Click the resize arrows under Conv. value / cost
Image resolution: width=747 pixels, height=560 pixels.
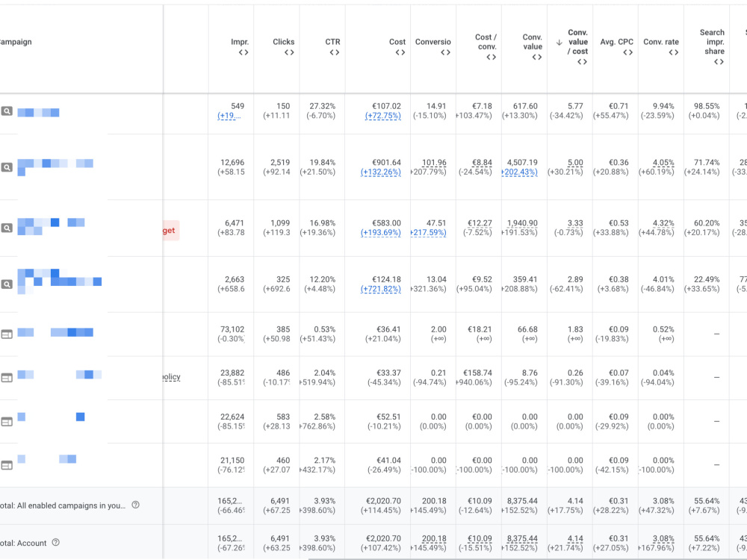(582, 62)
